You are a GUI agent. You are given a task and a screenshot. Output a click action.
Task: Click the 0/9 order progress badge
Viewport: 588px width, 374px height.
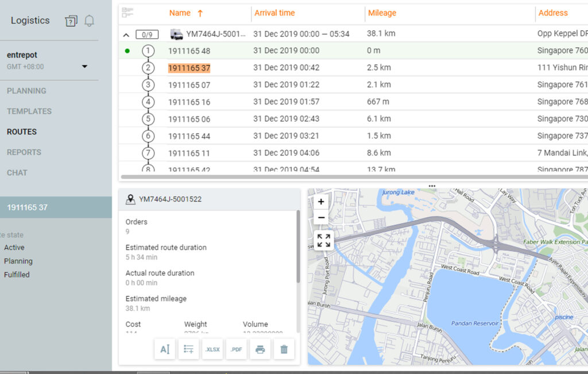coord(147,34)
